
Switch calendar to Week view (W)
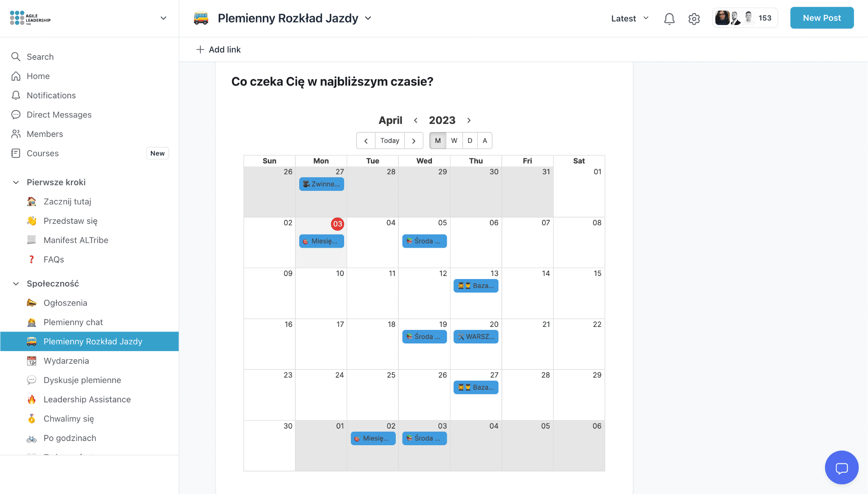454,140
